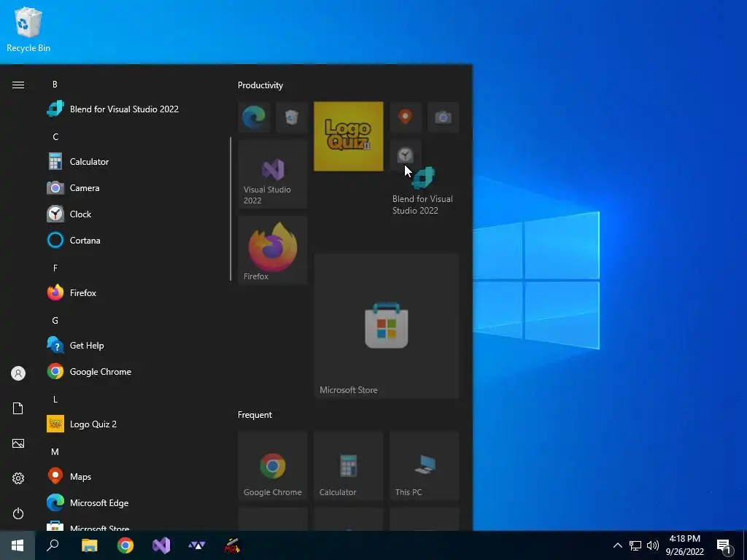Open the Microsoft Store tile

coord(387,326)
